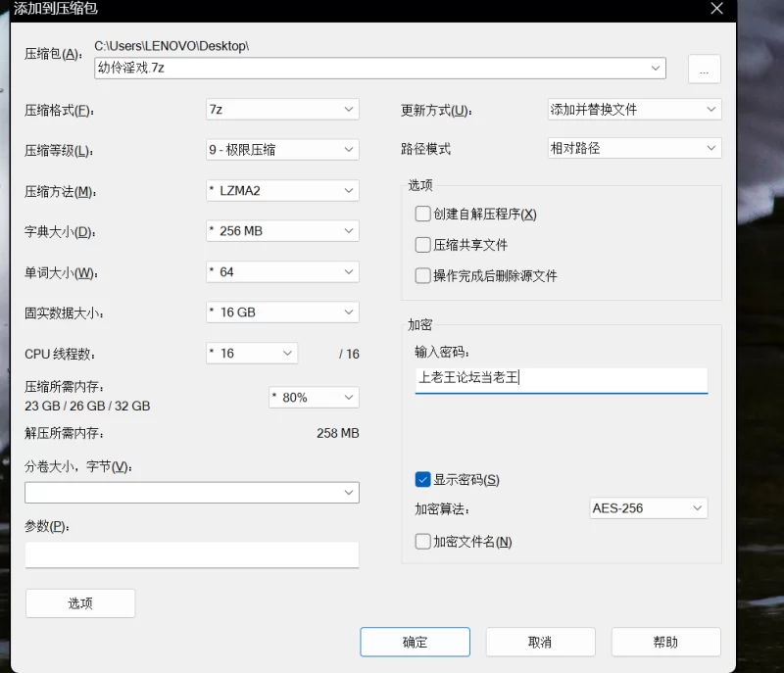The image size is (784, 673).
Task: Enable the 创建自解压程序 checkbox
Action: [x=422, y=215]
